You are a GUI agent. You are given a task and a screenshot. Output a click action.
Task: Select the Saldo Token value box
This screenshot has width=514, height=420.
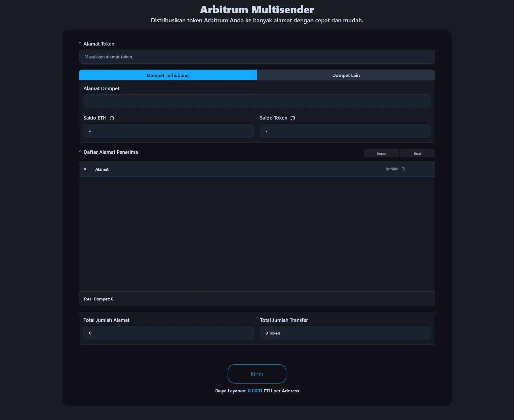tap(345, 131)
